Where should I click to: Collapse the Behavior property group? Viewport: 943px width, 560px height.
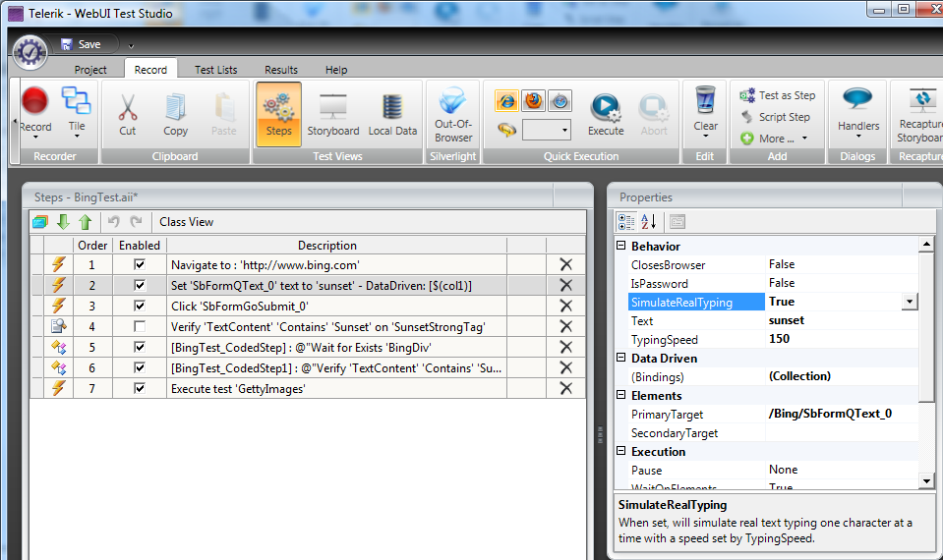coord(621,246)
